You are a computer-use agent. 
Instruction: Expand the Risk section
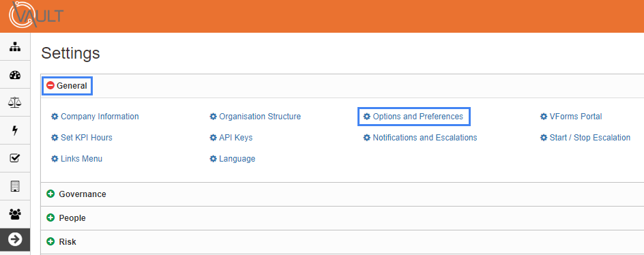coord(61,242)
